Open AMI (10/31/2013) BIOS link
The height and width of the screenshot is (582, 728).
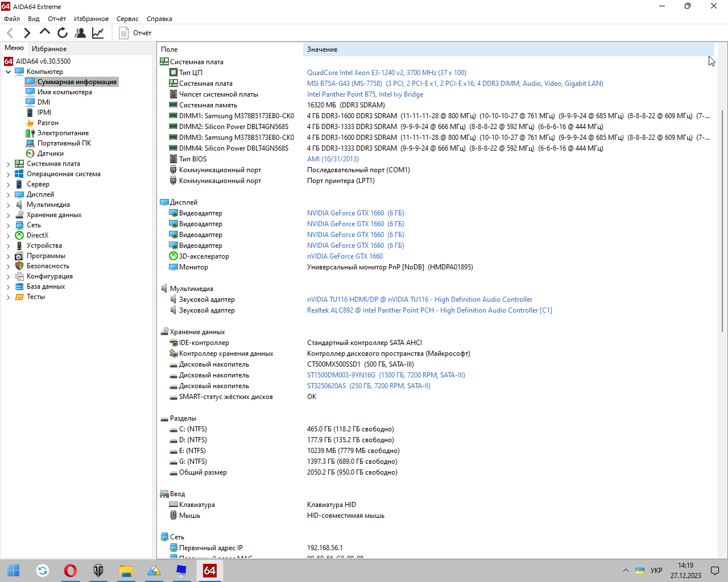pyautogui.click(x=333, y=159)
